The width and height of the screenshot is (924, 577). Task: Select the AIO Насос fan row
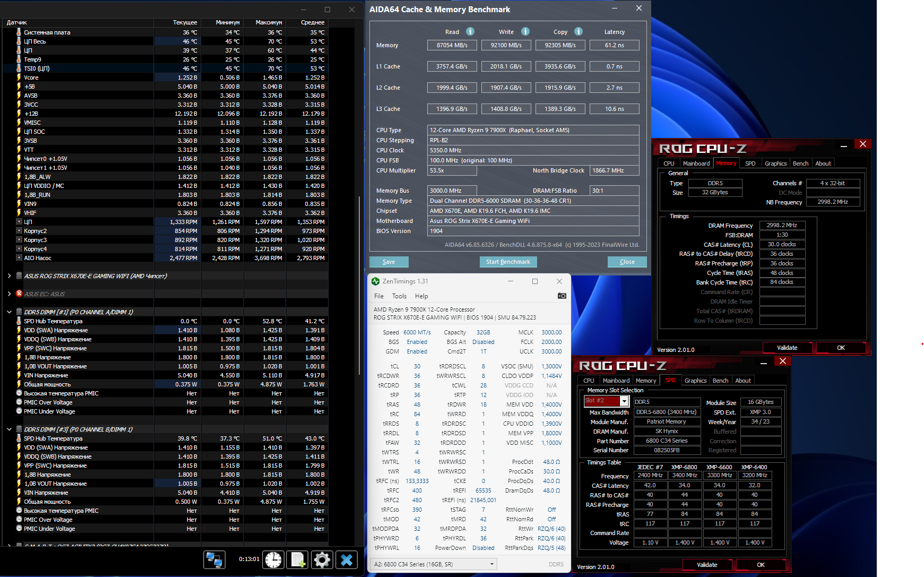click(x=166, y=258)
